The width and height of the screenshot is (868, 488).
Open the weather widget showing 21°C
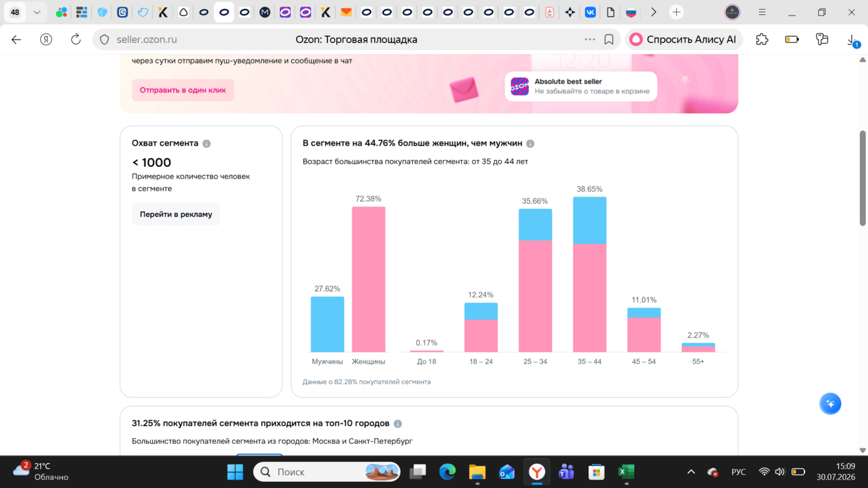click(x=40, y=471)
